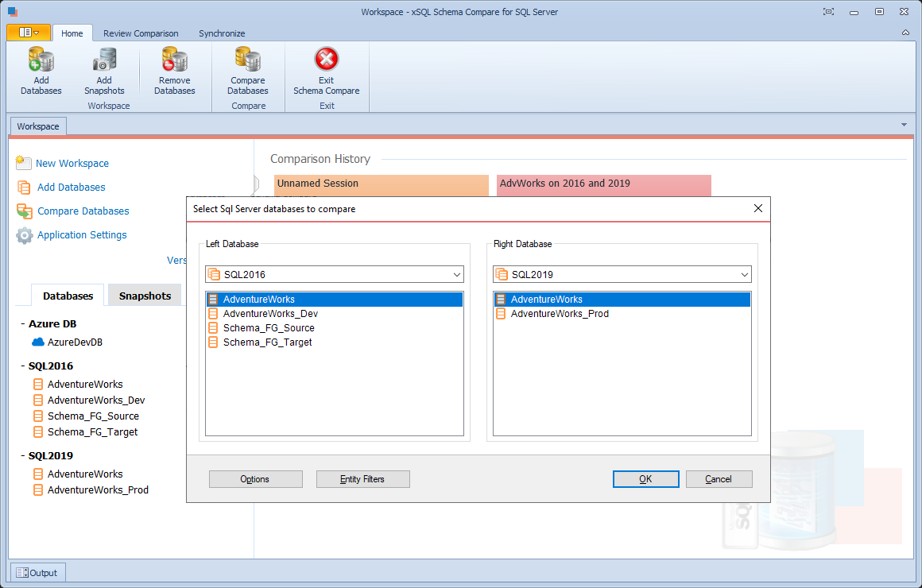Click the Compare Databases ribbon icon
The height and width of the screenshot is (588, 922).
click(247, 61)
